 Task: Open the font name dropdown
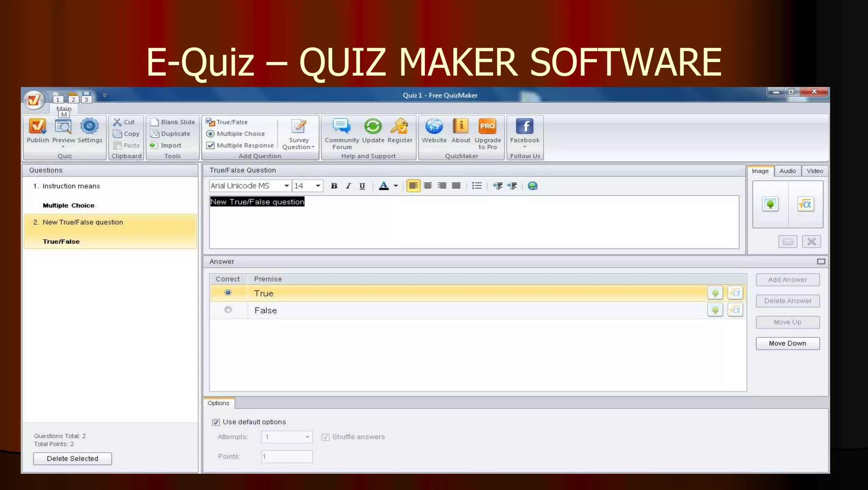(x=287, y=186)
